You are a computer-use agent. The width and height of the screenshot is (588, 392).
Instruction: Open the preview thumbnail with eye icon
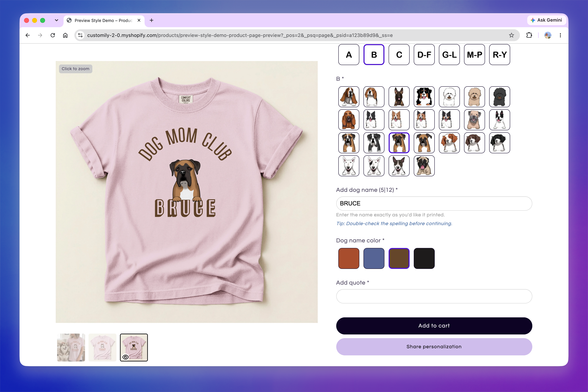[x=134, y=347]
